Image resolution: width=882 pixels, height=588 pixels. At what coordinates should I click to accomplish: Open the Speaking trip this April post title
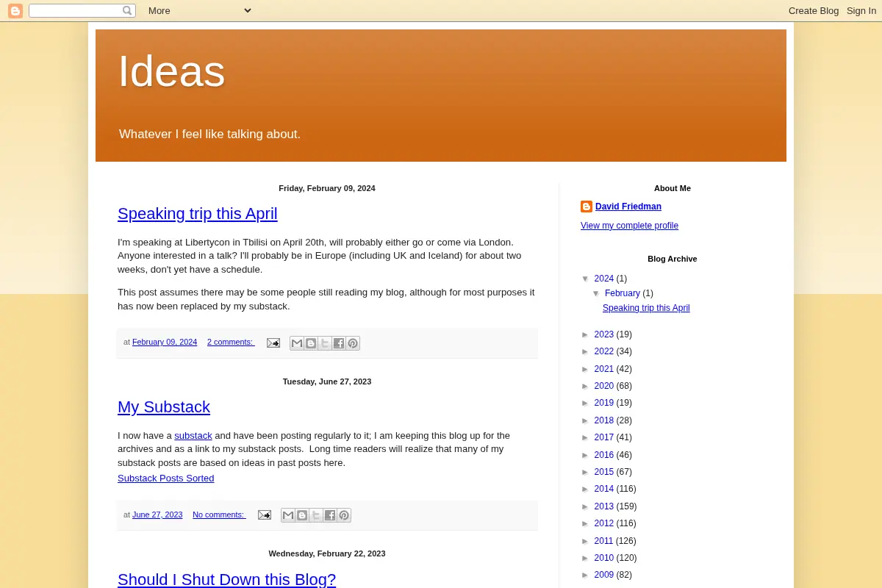coord(198,214)
